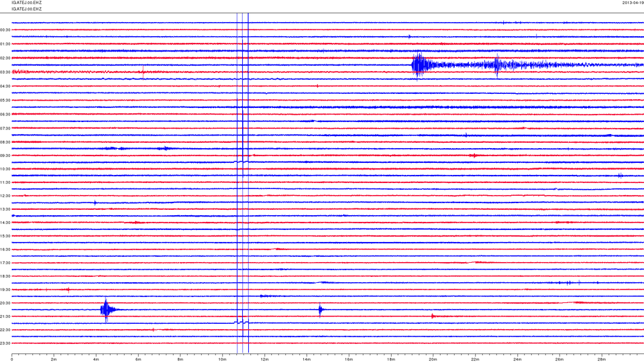Select the 21:30 trace label

5,316
